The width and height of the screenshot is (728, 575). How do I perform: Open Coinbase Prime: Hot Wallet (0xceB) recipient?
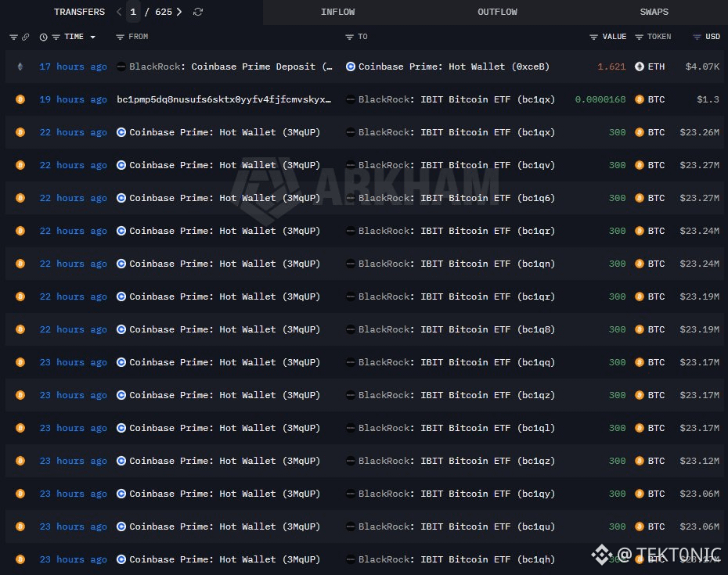(x=453, y=66)
